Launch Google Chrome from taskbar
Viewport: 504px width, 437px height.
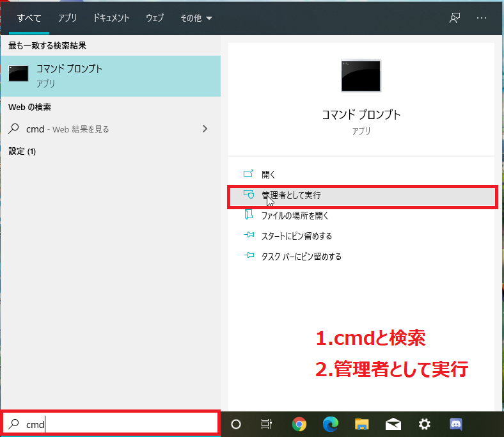pos(299,424)
